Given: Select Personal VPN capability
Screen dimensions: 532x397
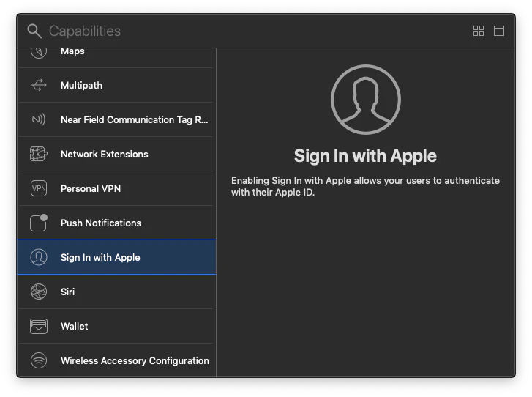Looking at the screenshot, I should click(116, 188).
